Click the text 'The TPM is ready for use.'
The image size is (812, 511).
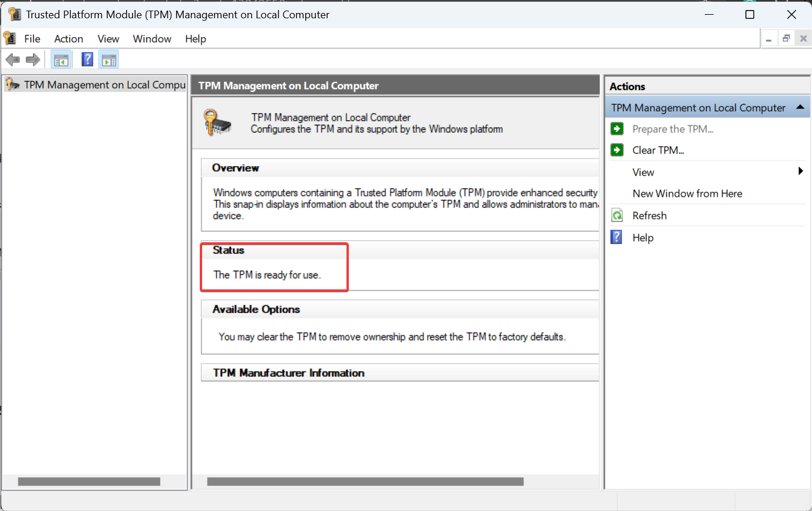pos(267,275)
